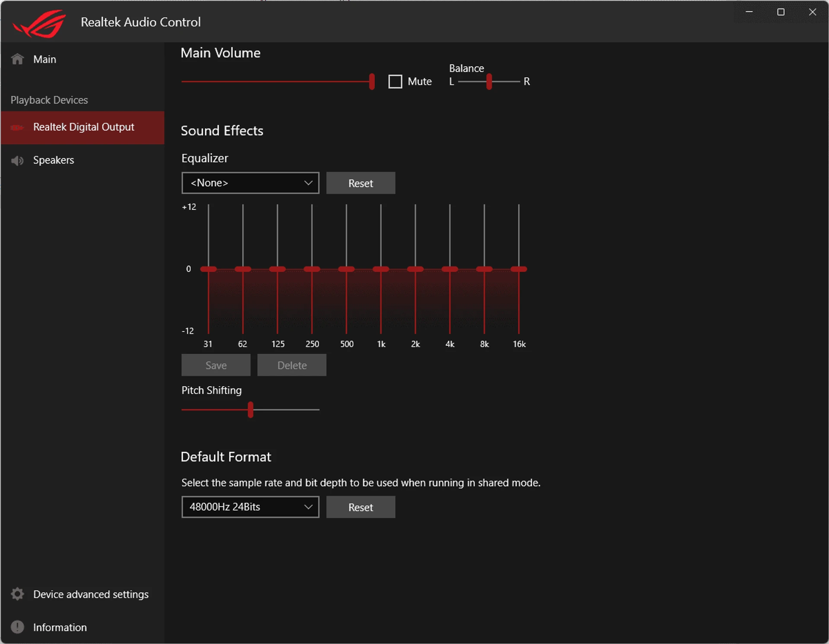
Task: Click the Balance L label
Action: click(452, 82)
